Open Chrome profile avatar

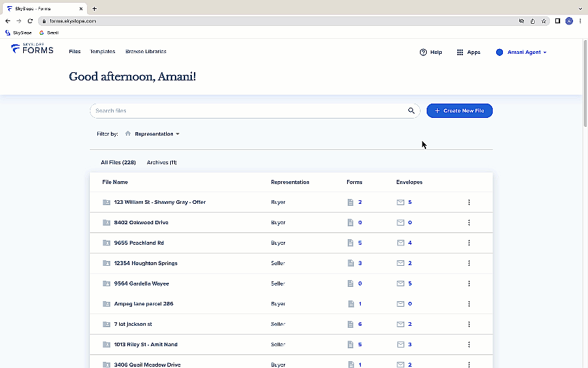(x=569, y=21)
